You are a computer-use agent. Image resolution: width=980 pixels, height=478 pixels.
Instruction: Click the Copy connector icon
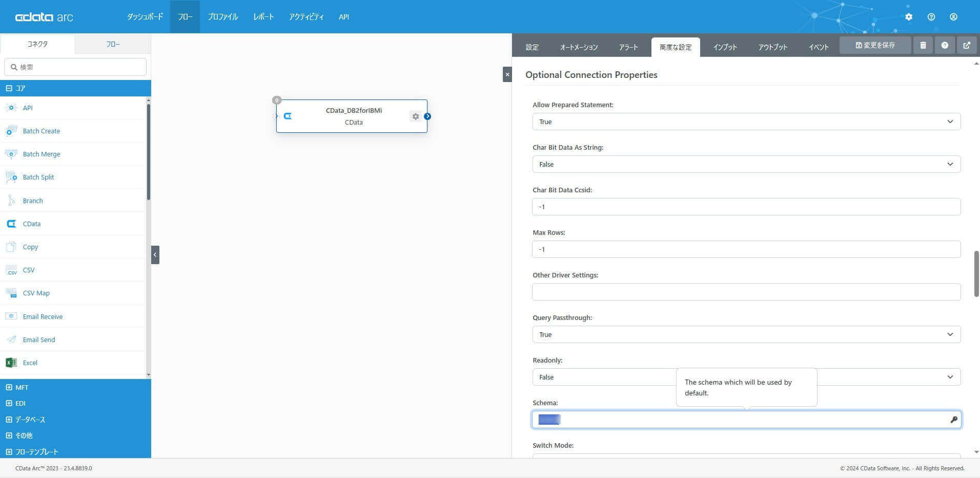pyautogui.click(x=11, y=247)
